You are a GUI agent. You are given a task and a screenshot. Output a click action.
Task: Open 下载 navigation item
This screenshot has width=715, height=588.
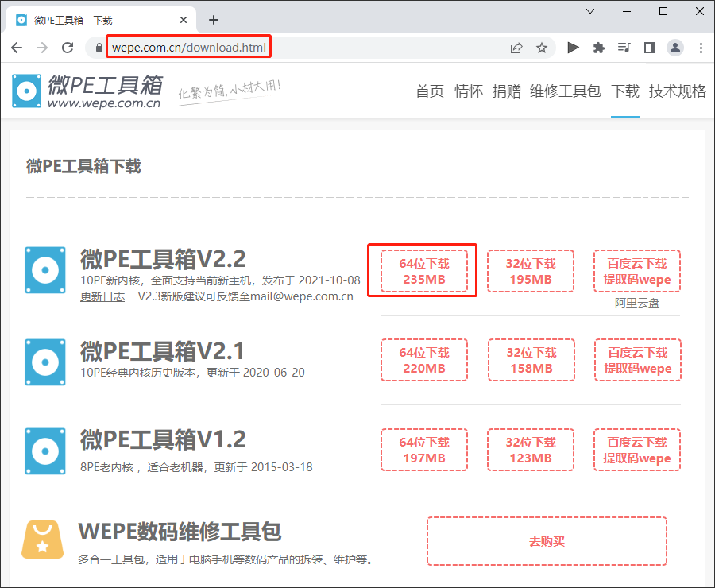pyautogui.click(x=625, y=91)
